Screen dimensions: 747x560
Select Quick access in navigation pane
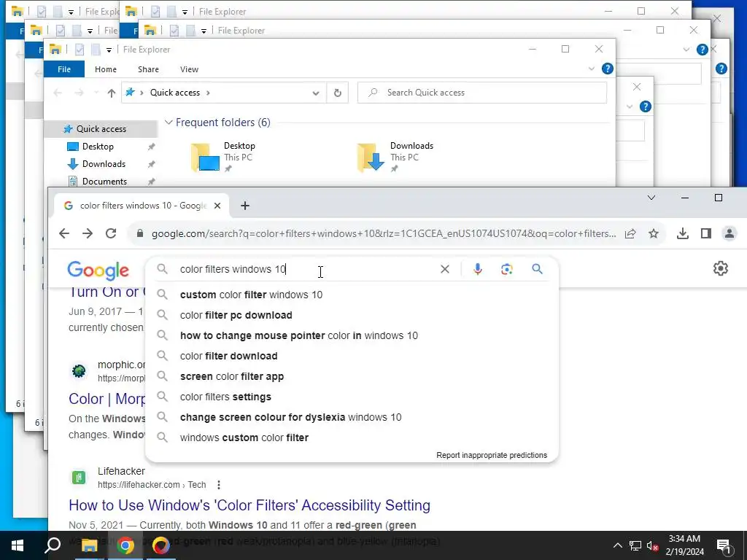point(101,129)
